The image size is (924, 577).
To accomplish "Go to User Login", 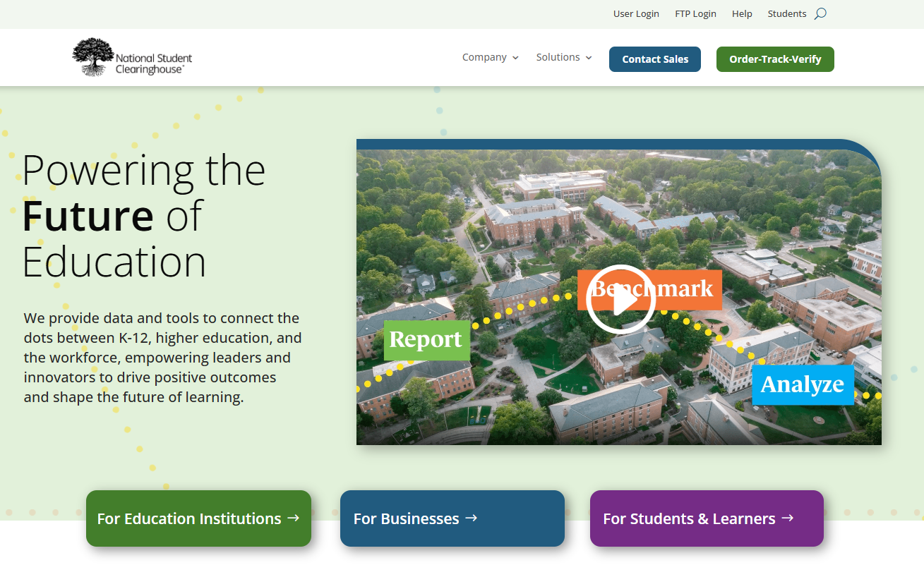I will [x=636, y=13].
